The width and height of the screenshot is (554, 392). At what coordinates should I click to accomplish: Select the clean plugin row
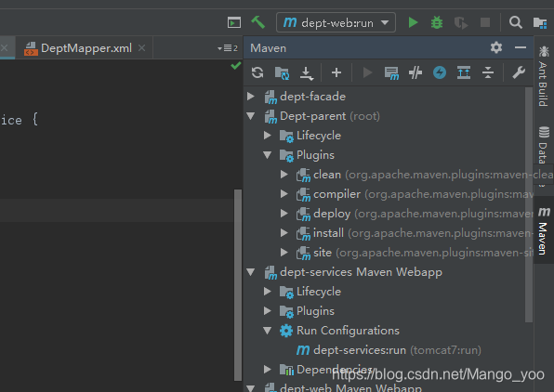point(389,175)
